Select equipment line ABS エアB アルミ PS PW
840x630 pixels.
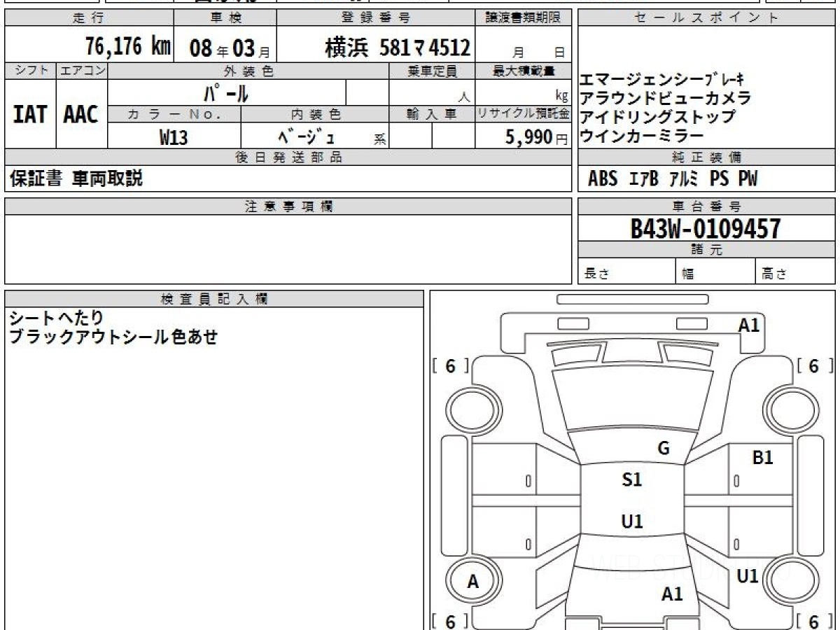673,179
